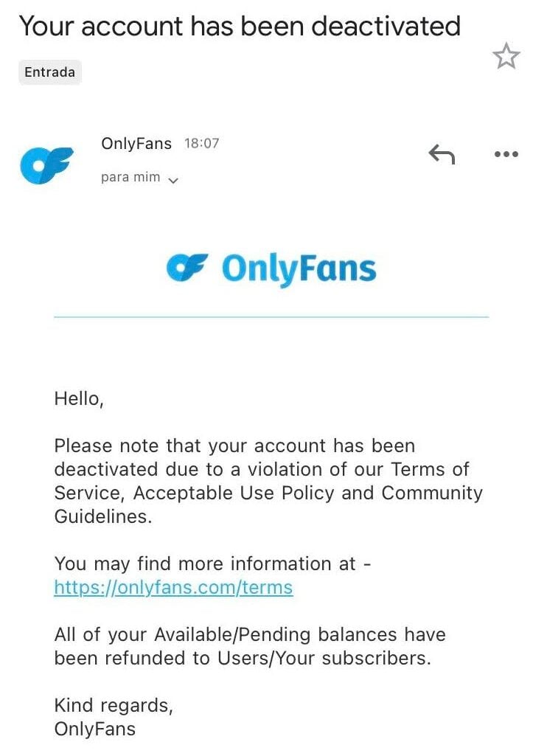The height and width of the screenshot is (756, 547).
Task: Click the 18:07 timestamp
Action: (201, 143)
